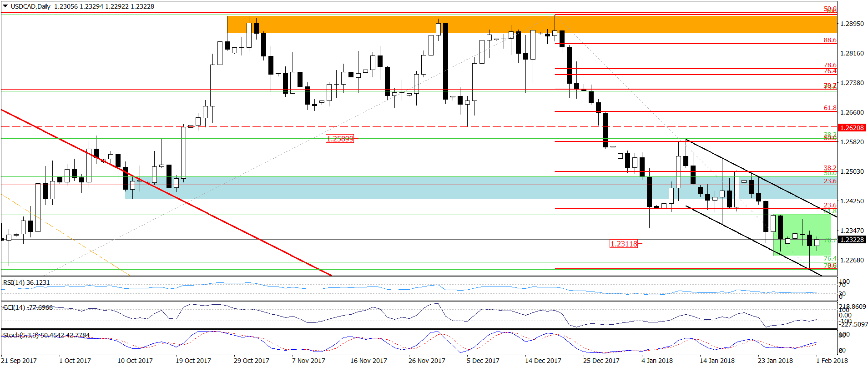The width and height of the screenshot is (868, 367).
Task: Select the 1.26600 price axis value
Action: pos(852,112)
